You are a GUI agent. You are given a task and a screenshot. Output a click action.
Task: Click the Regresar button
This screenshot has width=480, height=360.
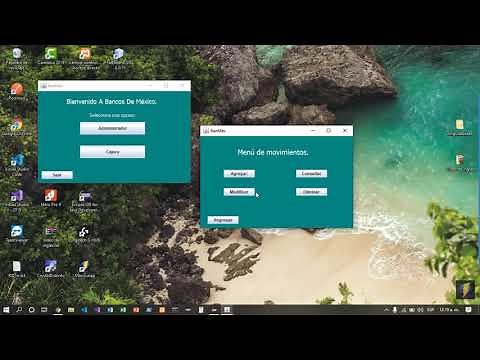223,220
